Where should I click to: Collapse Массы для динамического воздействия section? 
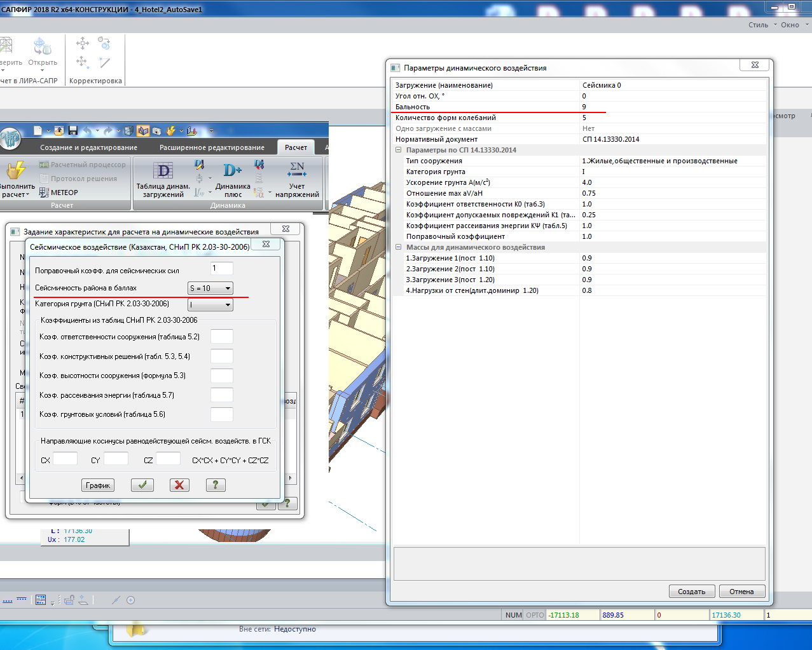(x=399, y=247)
